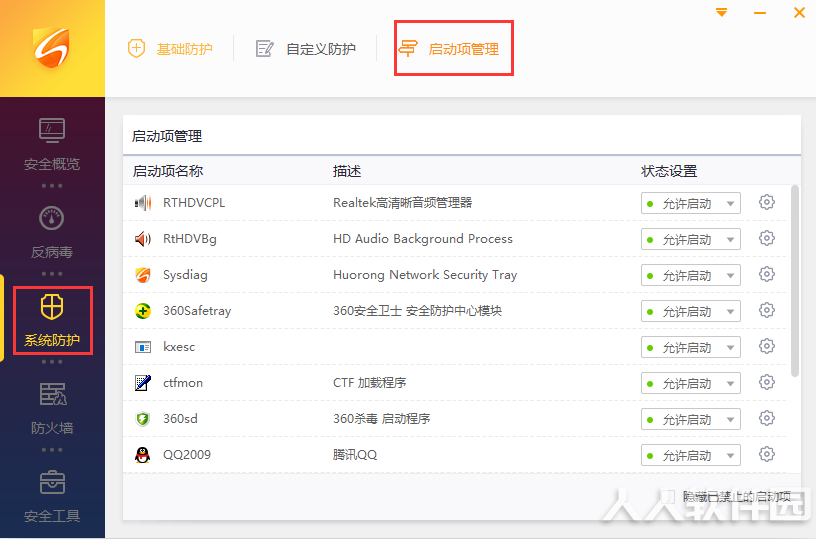Click the 描述 column header
The image size is (816, 539).
point(347,171)
